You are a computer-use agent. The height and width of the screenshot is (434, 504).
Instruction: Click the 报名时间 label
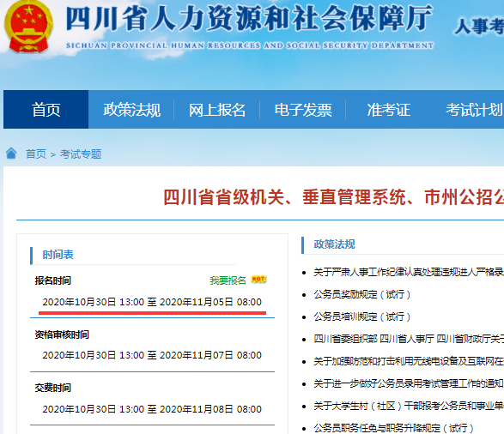(x=53, y=280)
